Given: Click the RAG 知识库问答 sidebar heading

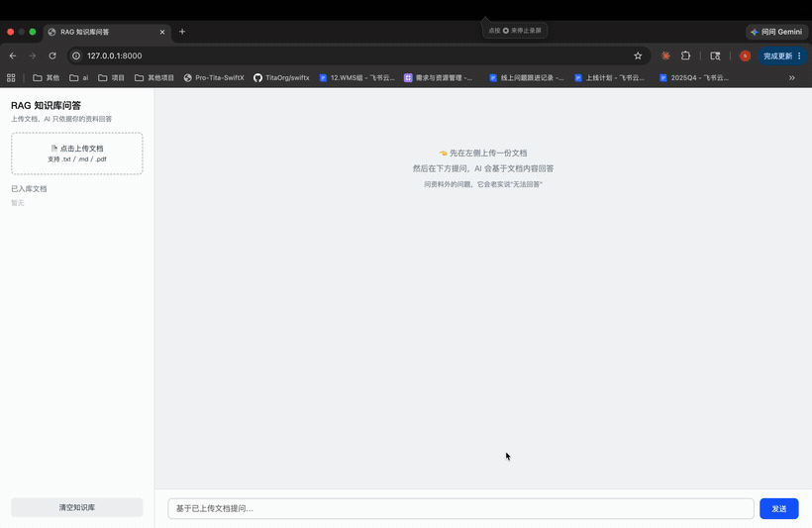Looking at the screenshot, I should tap(47, 106).
